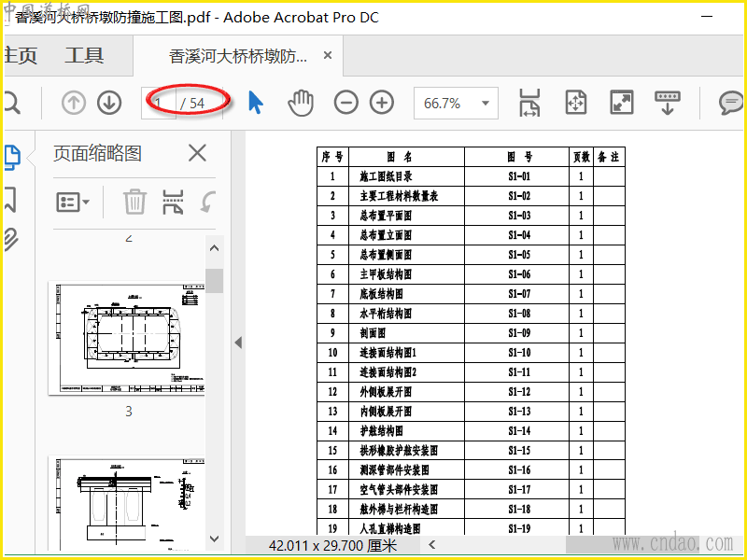Click the thumbnail panel print-pages icon

pos(173,202)
